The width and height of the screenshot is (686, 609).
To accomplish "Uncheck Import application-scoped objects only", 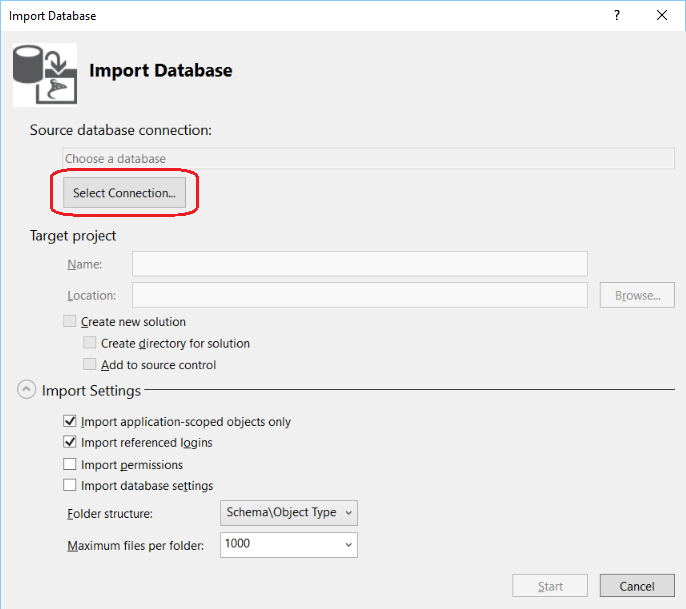I will [x=70, y=422].
